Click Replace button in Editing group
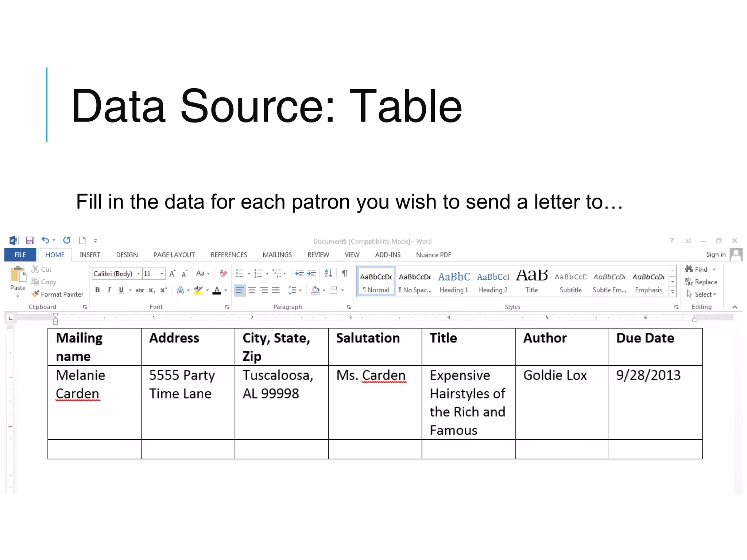 pos(701,282)
